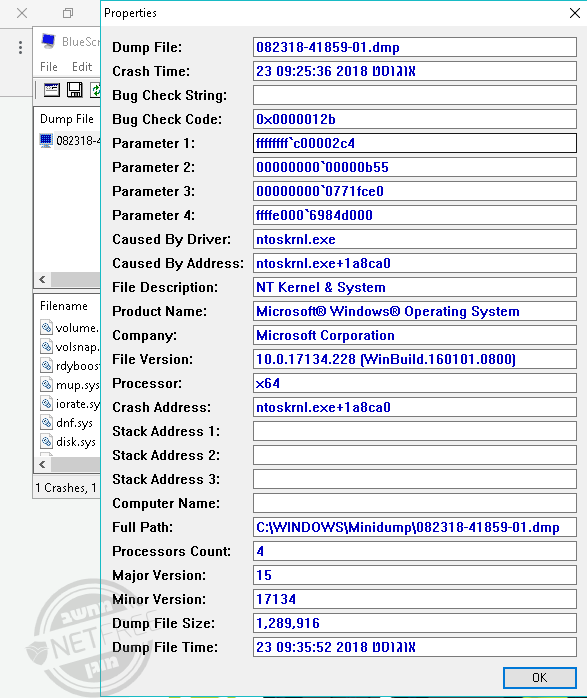Click inside the Bug Check Code field
Image resolution: width=587 pixels, height=698 pixels.
[x=415, y=119]
